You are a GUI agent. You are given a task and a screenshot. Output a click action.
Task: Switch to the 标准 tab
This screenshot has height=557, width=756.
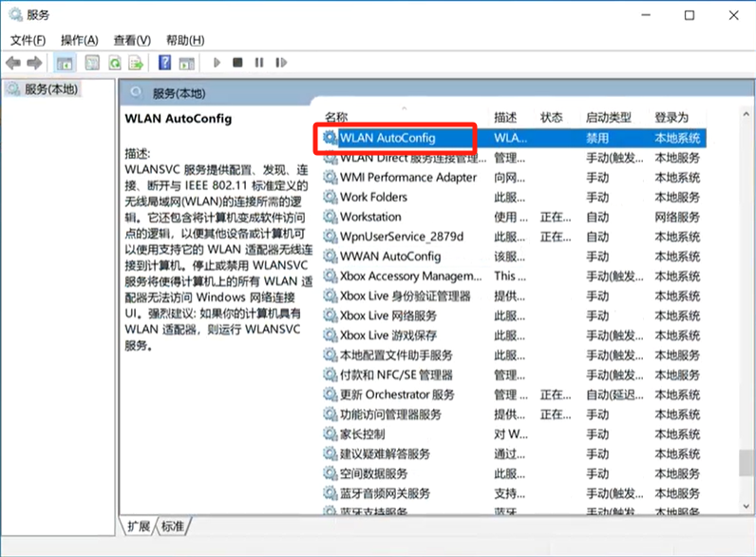tap(172, 527)
